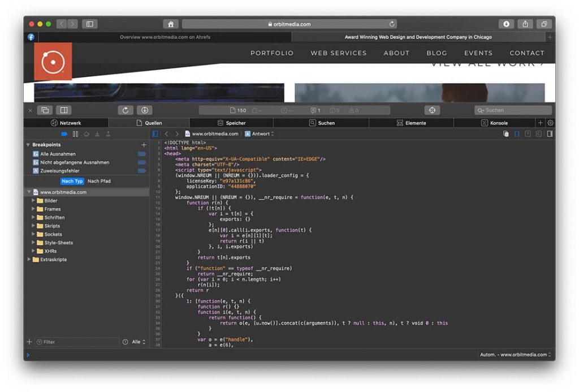Open BLOG site link
The width and height of the screenshot is (579, 392).
(437, 53)
